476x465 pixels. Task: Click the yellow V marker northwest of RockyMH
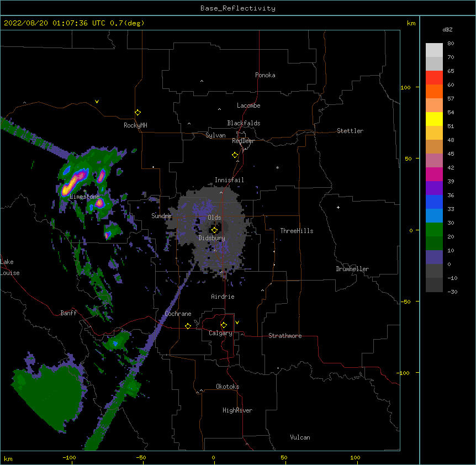point(97,102)
